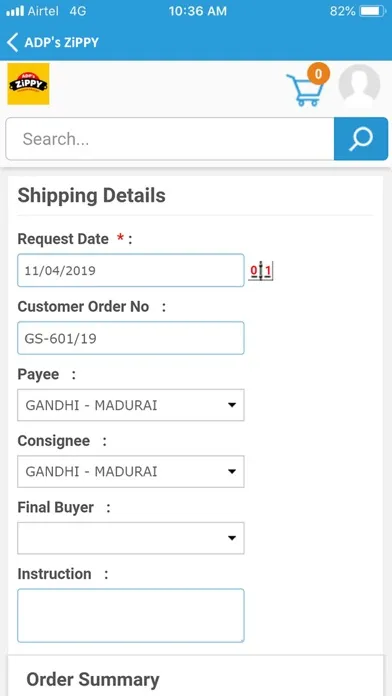Tap the battery icon in status bar
The width and height of the screenshot is (392, 696).
coord(372,11)
